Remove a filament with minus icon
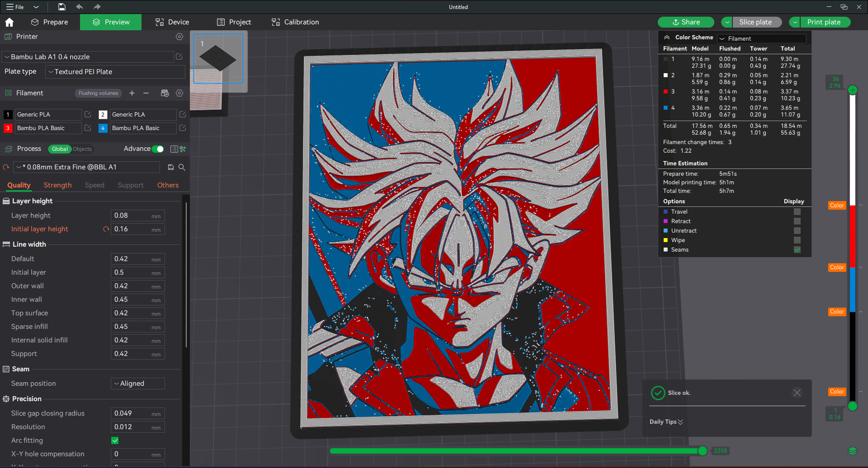The width and height of the screenshot is (868, 468). tap(146, 93)
